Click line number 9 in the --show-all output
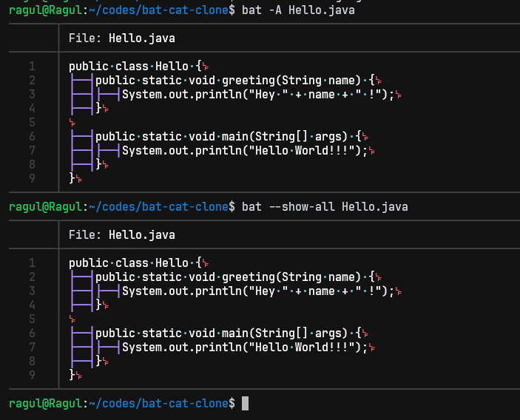The image size is (520, 420). [x=32, y=375]
